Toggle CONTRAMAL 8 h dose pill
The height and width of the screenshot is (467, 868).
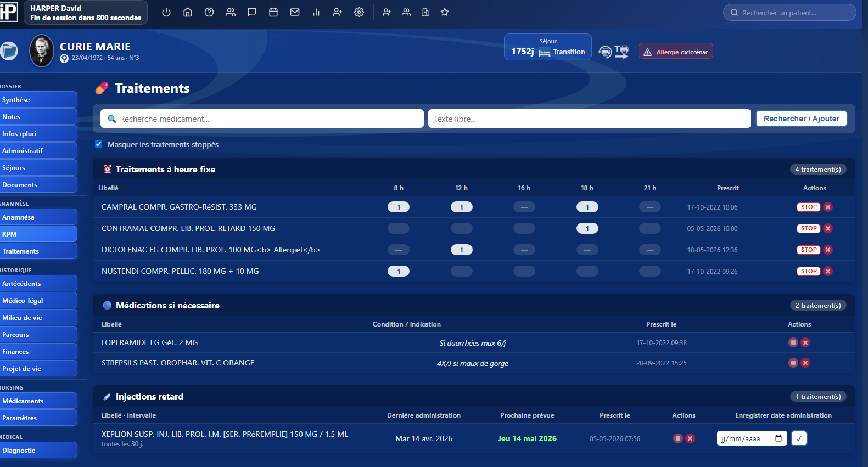(x=399, y=228)
